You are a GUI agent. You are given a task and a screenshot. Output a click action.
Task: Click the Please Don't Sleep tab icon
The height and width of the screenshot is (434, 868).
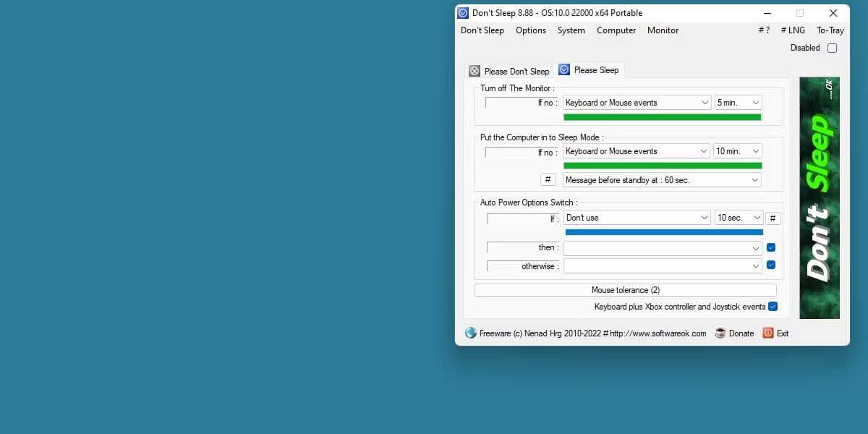(475, 71)
